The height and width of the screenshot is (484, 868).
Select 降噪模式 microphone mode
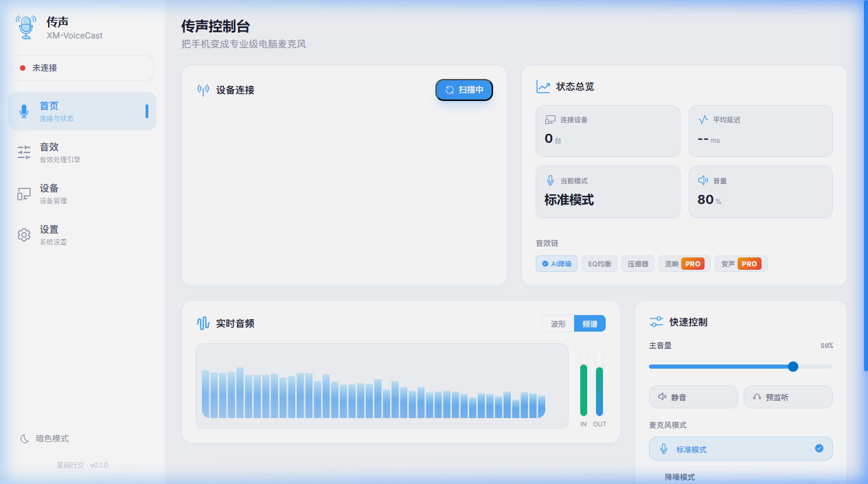[x=741, y=476]
